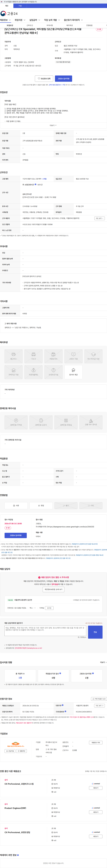Open CX Professional, 운영조정팀 job posting
Screen dimensions: 107x868
[17, 832]
